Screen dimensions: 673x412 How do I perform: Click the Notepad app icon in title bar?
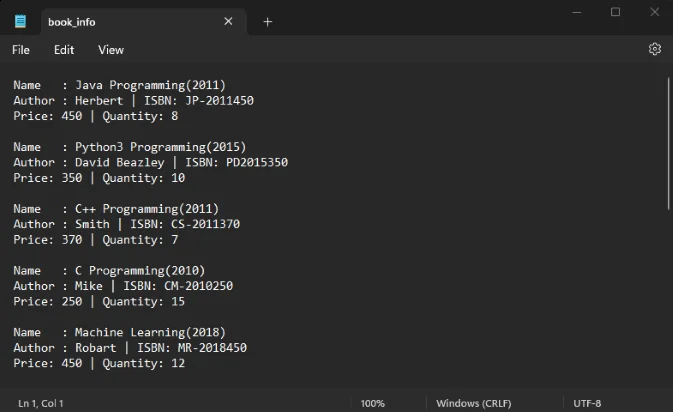[20, 21]
